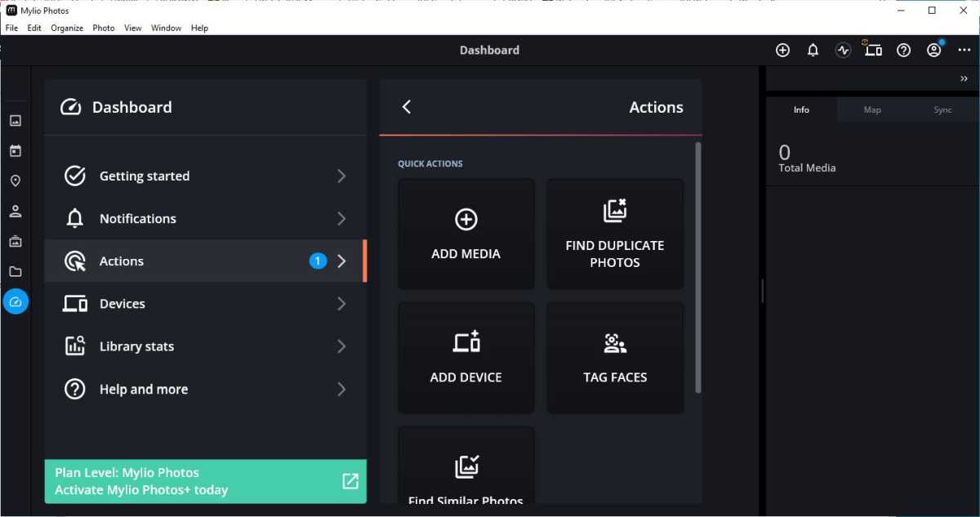
Task: Click the add media plus icon in top toolbar
Action: tap(782, 50)
